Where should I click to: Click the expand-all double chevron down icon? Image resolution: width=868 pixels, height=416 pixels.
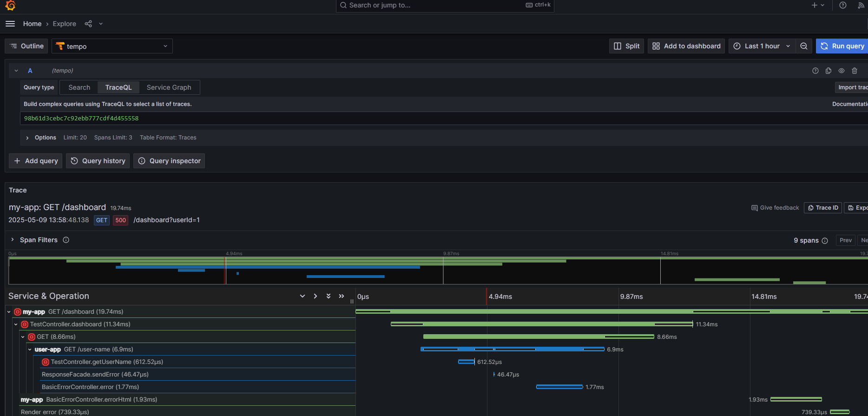329,296
